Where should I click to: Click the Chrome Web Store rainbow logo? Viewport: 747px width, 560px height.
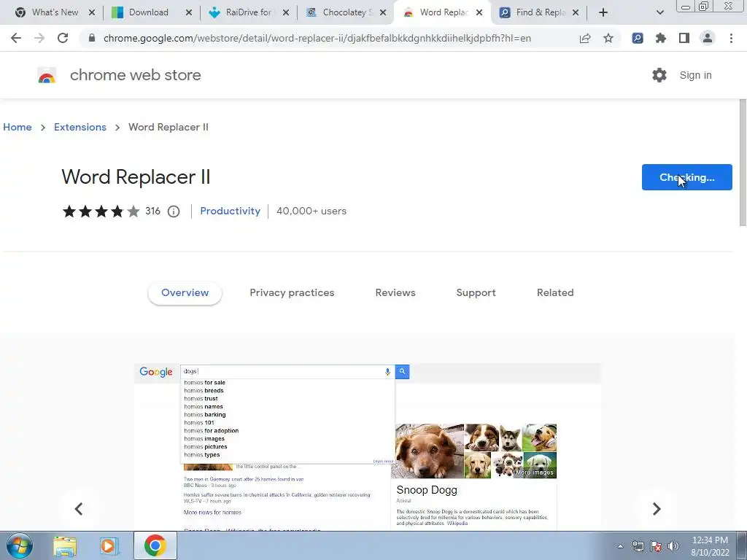point(47,75)
